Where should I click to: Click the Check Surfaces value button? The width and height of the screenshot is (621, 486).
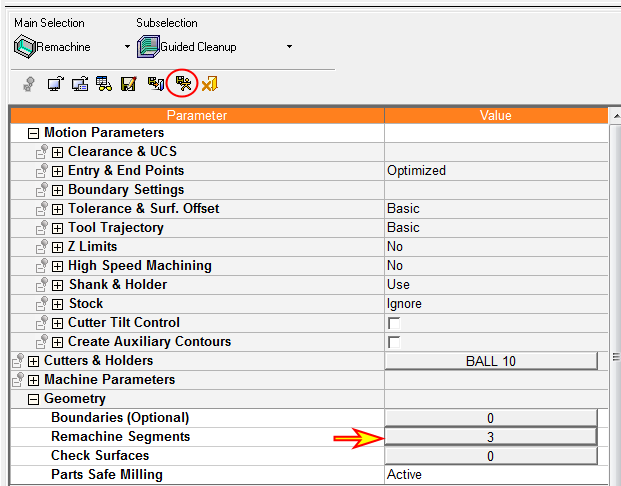pos(490,456)
